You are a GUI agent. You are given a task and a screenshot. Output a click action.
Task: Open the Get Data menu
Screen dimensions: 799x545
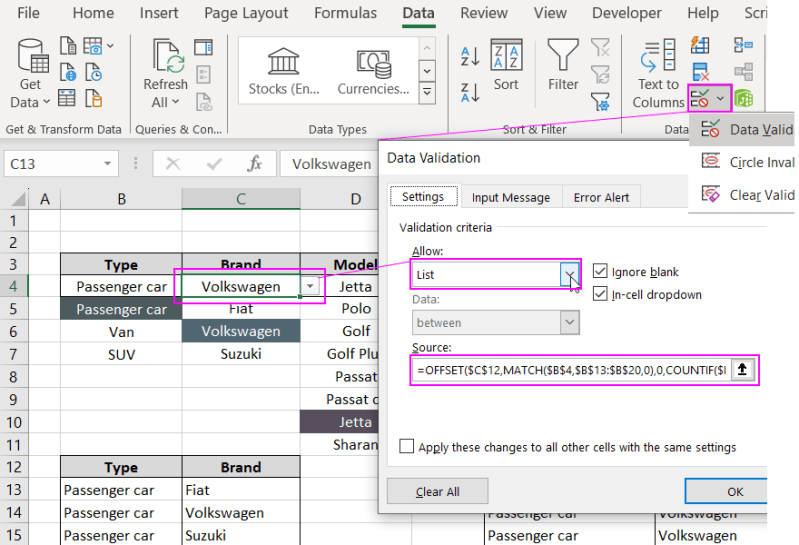click(x=30, y=74)
